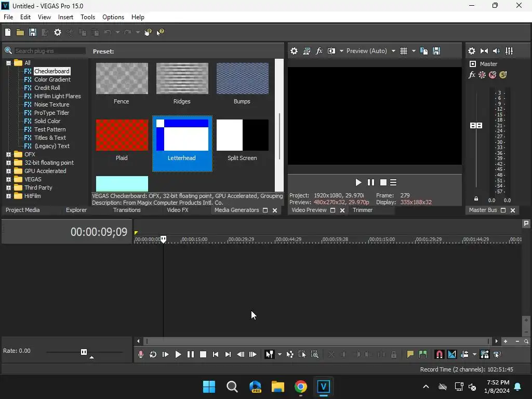
Task: Toggle Automatic Crossfades icon
Action: [452, 354]
